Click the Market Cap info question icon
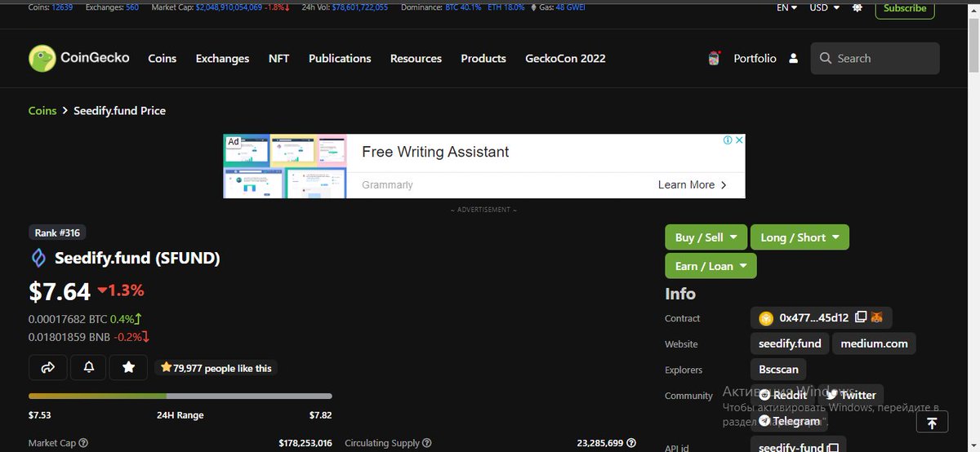 [83, 443]
